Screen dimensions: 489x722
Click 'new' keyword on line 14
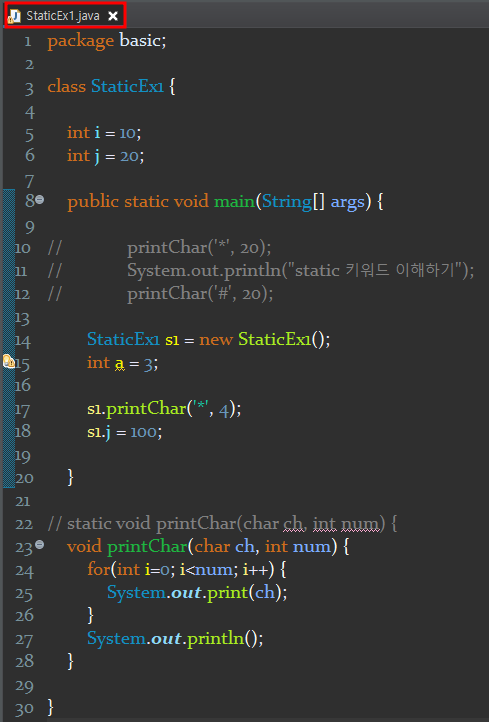click(x=216, y=340)
